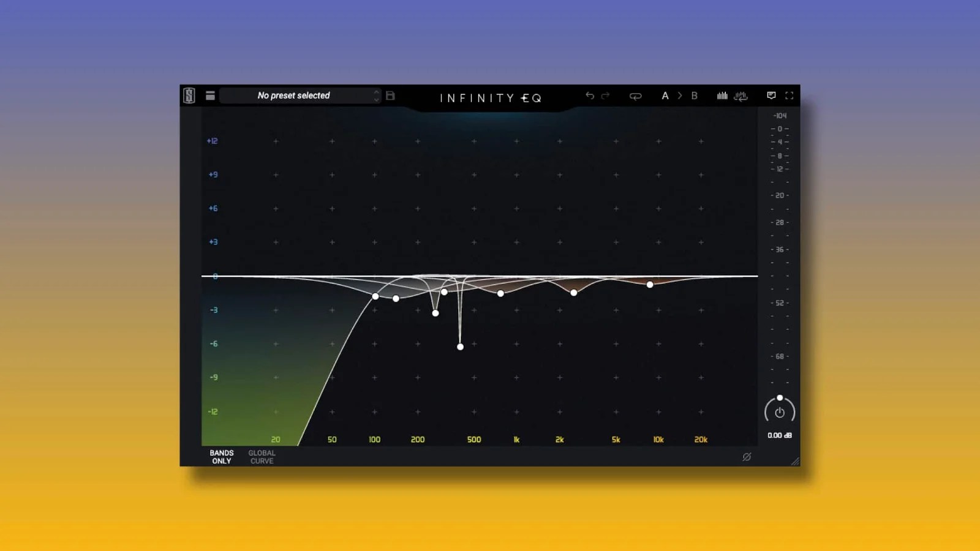Click the window resize grip in the corner

point(795,461)
